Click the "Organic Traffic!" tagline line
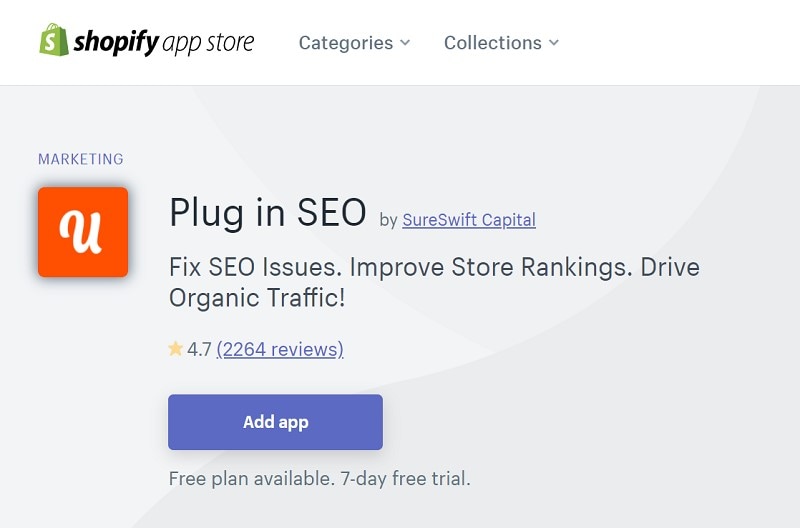The image size is (800, 528). click(257, 298)
